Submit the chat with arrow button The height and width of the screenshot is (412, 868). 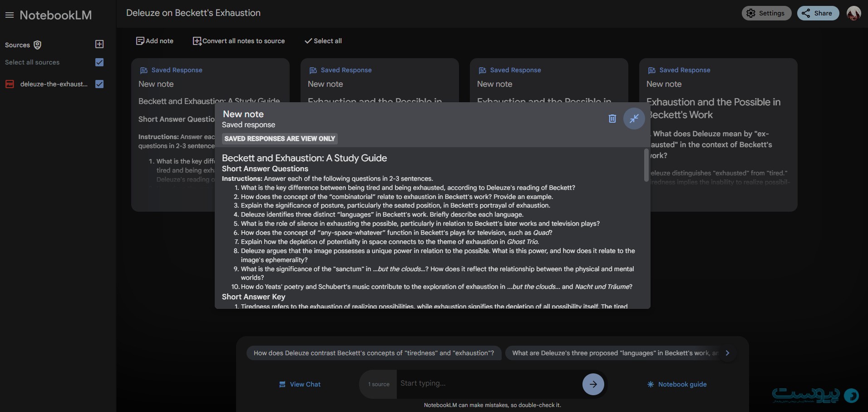tap(593, 384)
